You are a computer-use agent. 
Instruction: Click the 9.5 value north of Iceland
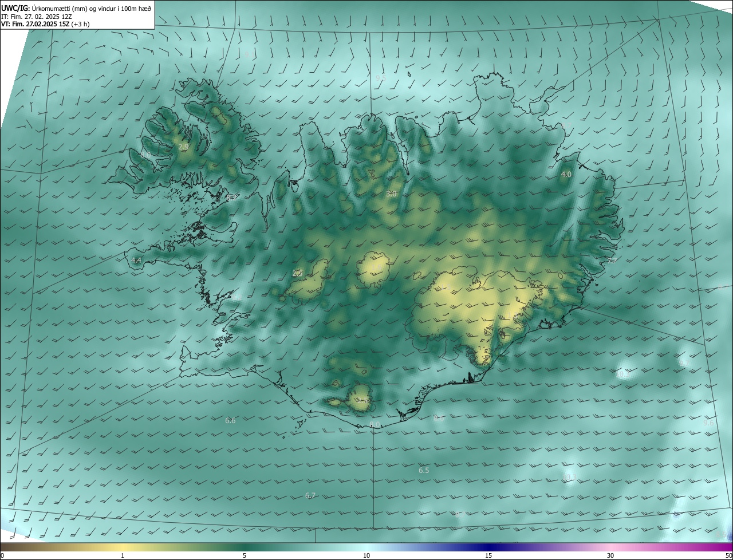[381, 77]
